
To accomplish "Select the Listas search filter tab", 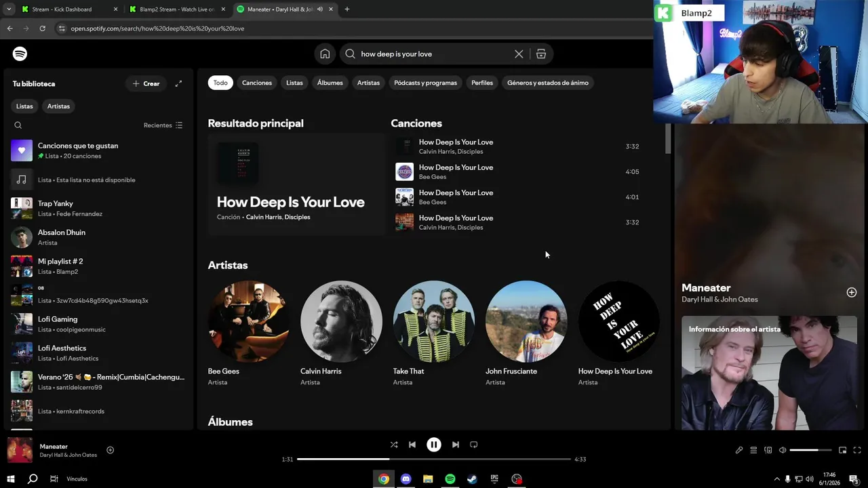I will pyautogui.click(x=294, y=83).
